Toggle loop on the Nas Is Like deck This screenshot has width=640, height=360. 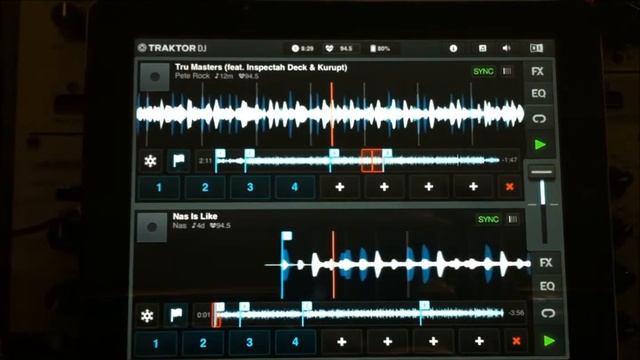pos(548,313)
